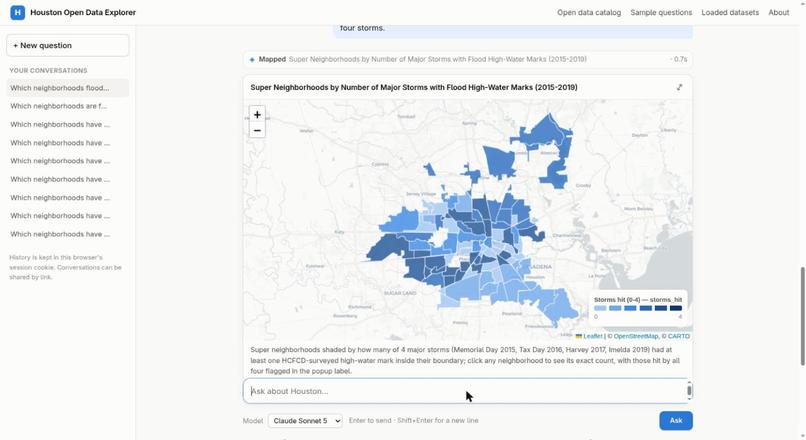The image size is (806, 440).
Task: Open the OpenStreetMap attribution link
Action: (x=636, y=336)
